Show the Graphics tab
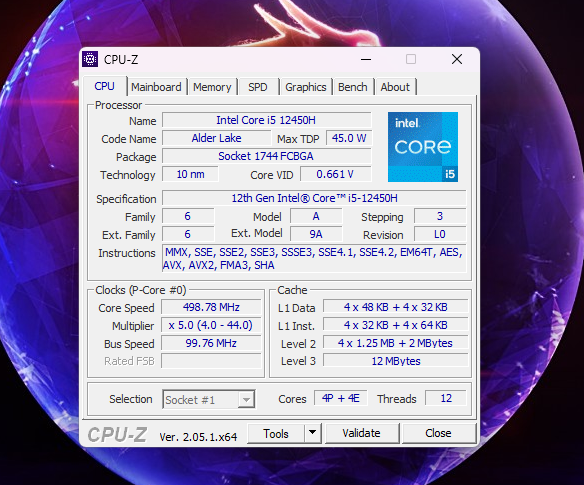 point(305,87)
